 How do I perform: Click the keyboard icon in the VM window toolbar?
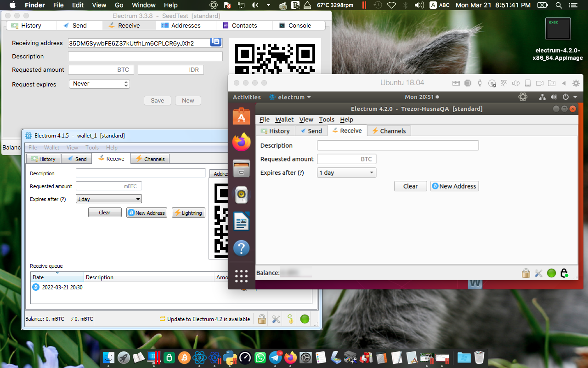pos(456,83)
